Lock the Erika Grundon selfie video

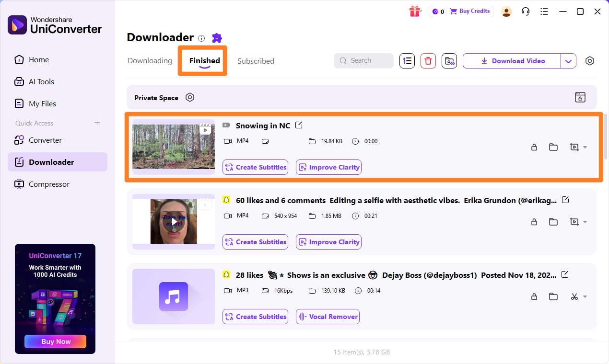tap(534, 222)
